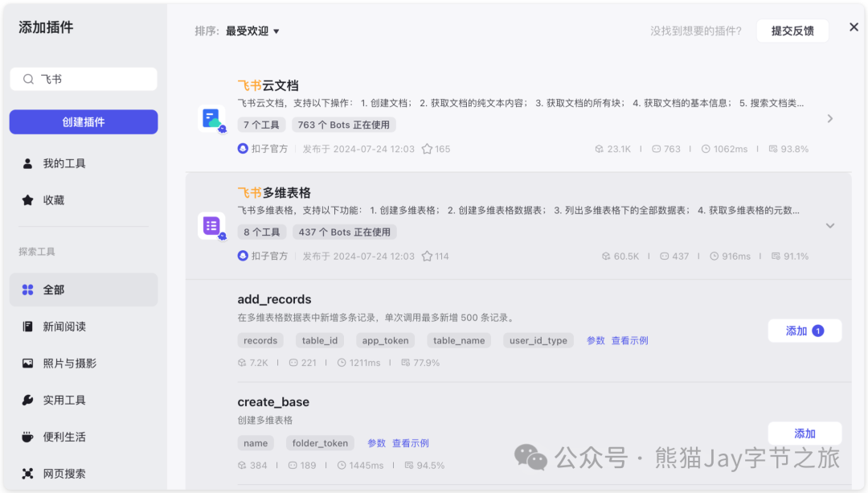Screen dimensions: 868x493
Task: Click the 创建插件 button
Action: [x=84, y=122]
